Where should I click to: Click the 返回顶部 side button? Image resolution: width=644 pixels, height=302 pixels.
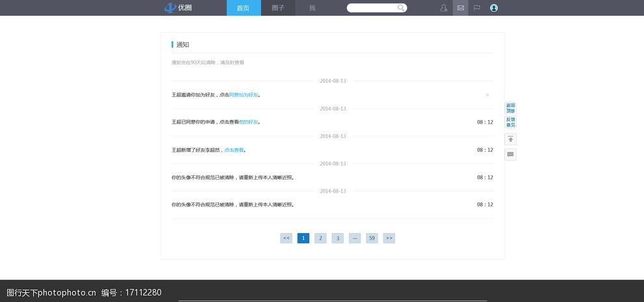coord(511,108)
